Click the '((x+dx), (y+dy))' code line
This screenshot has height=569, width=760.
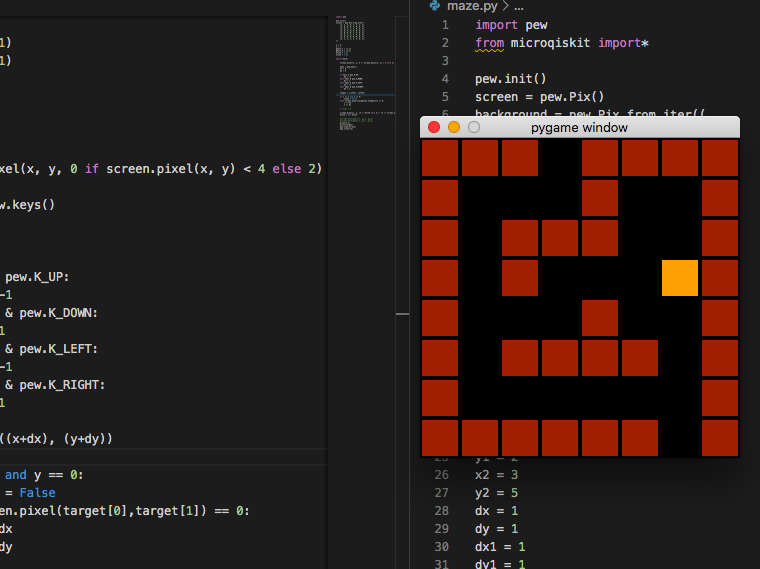click(x=56, y=439)
